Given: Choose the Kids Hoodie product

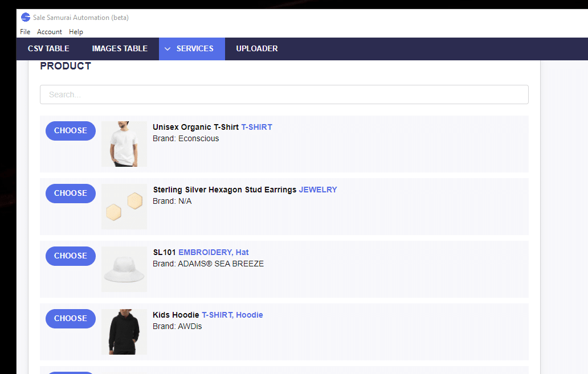Looking at the screenshot, I should click(71, 319).
